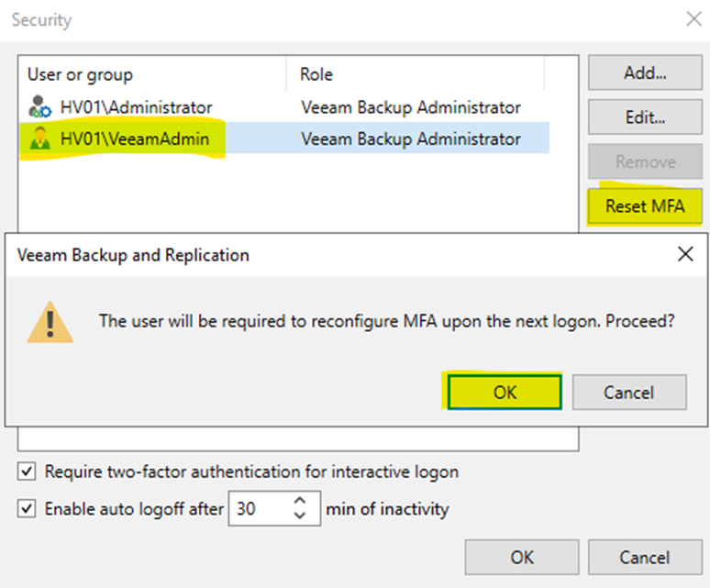Click OK in the Security dialog
The height and width of the screenshot is (588, 710).
[x=522, y=557]
